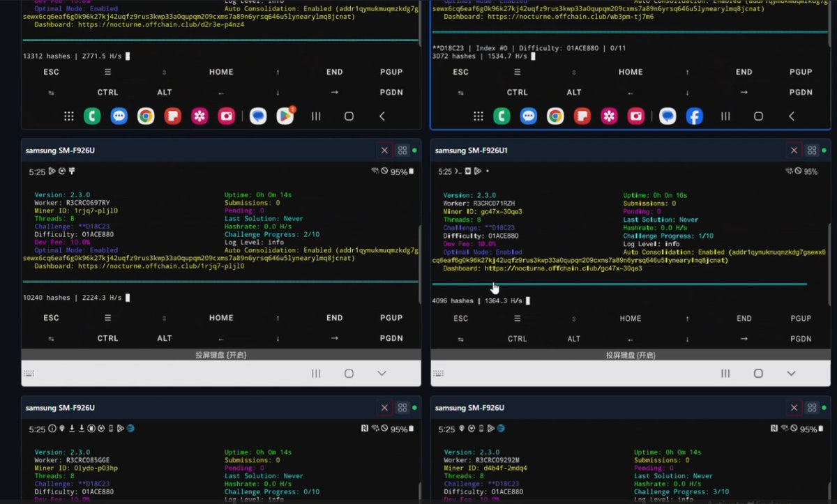Open dashboard link ending gc47x-30qe3
Screen dimensions: 837x504
coord(564,268)
